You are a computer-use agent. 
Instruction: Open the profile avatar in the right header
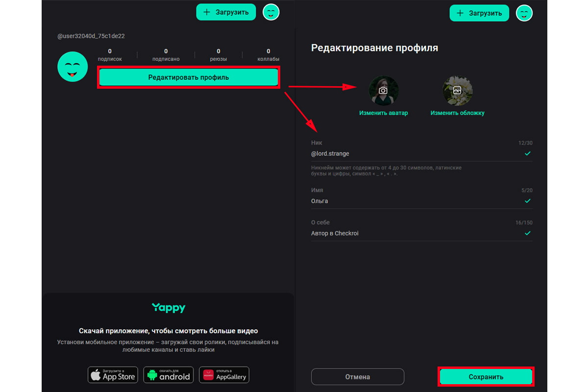pos(524,13)
